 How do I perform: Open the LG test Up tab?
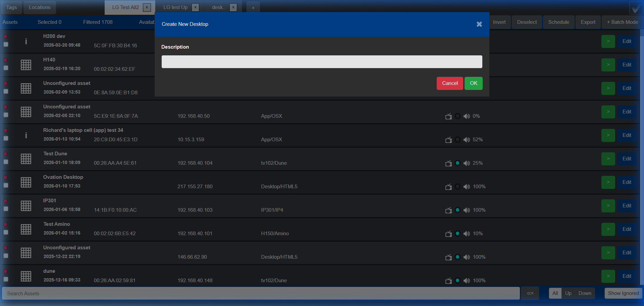[x=175, y=7]
